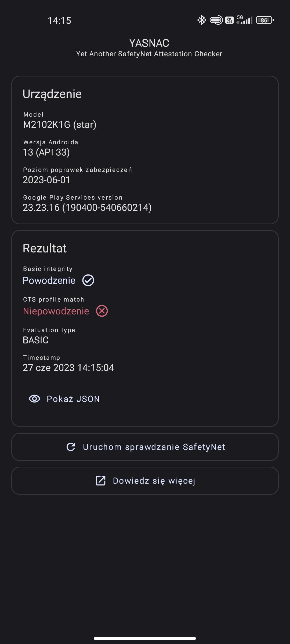Screen dimensions: 290x644
Task: Tap the YASNAC app title
Action: pyautogui.click(x=149, y=43)
